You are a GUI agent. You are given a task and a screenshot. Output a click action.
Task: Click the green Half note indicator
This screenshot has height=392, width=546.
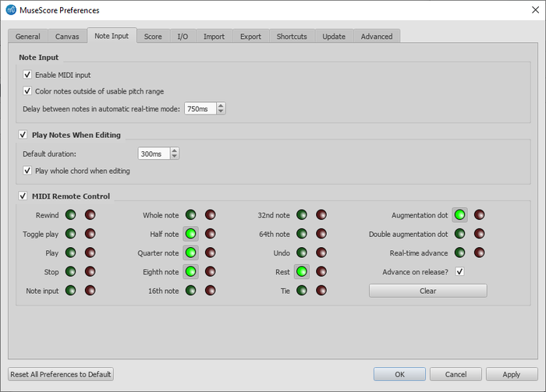[190, 234]
